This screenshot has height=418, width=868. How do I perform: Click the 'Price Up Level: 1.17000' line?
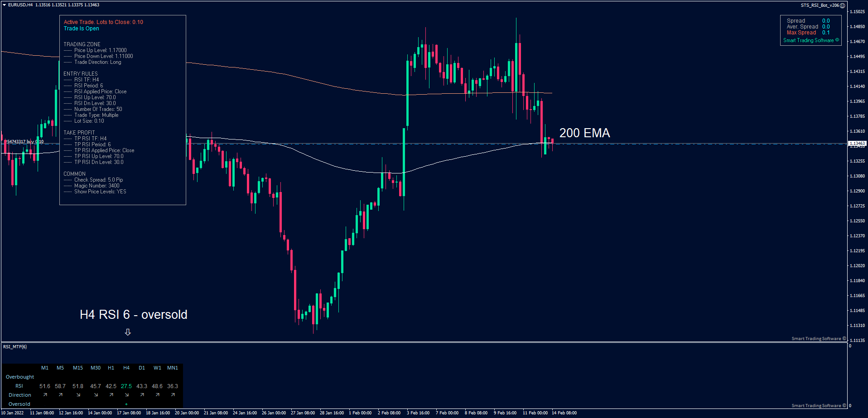(95, 50)
